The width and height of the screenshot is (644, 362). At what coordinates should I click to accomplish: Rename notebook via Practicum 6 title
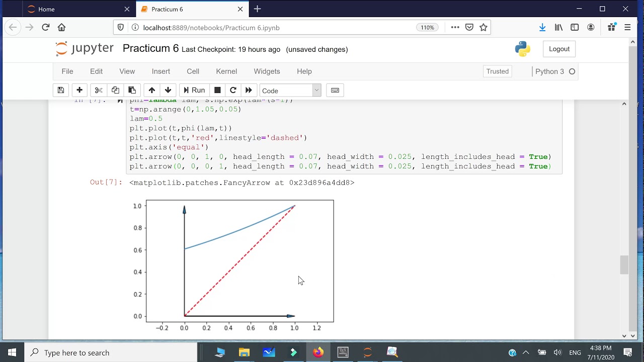(150, 49)
